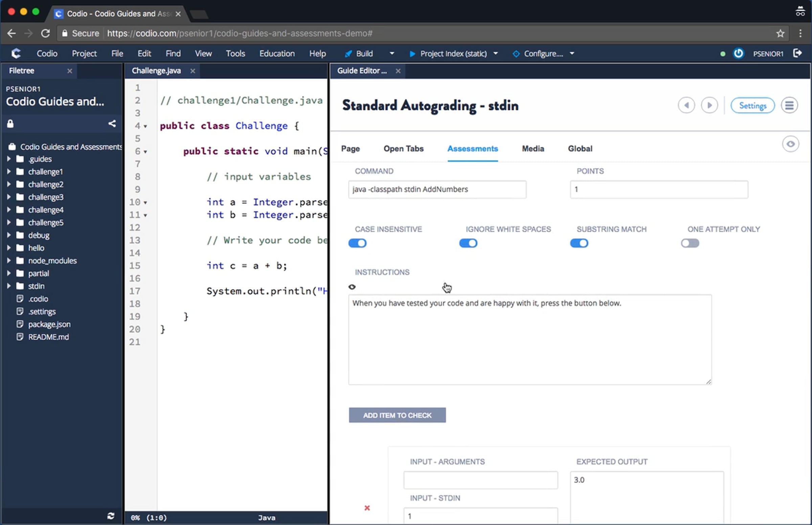The image size is (812, 525).
Task: Click the Settings button
Action: (752, 105)
